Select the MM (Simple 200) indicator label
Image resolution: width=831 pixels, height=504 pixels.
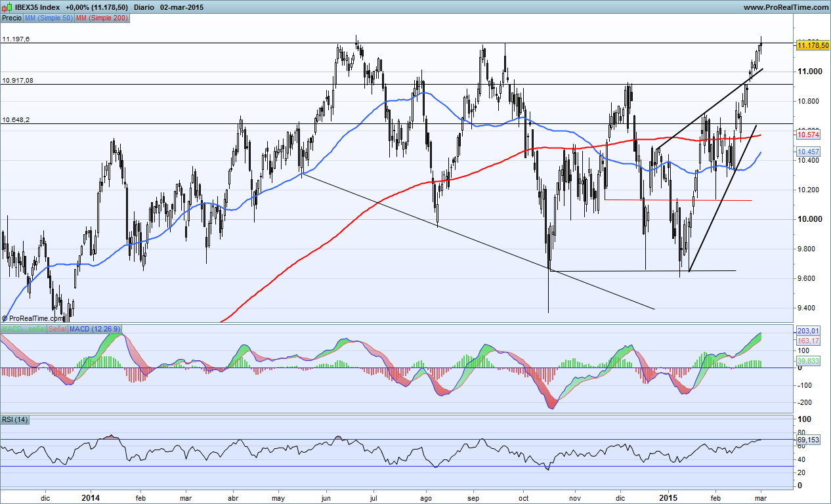[x=102, y=18]
